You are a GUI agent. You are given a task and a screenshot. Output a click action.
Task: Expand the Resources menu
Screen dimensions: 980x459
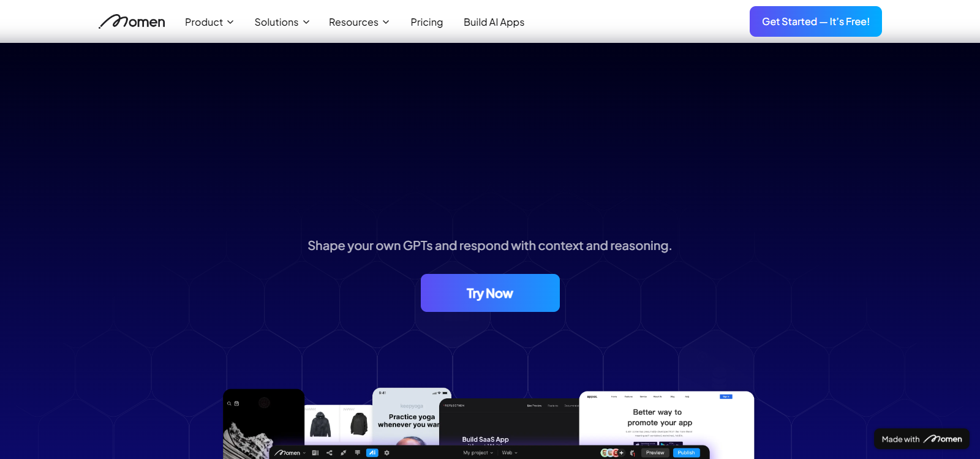point(359,22)
